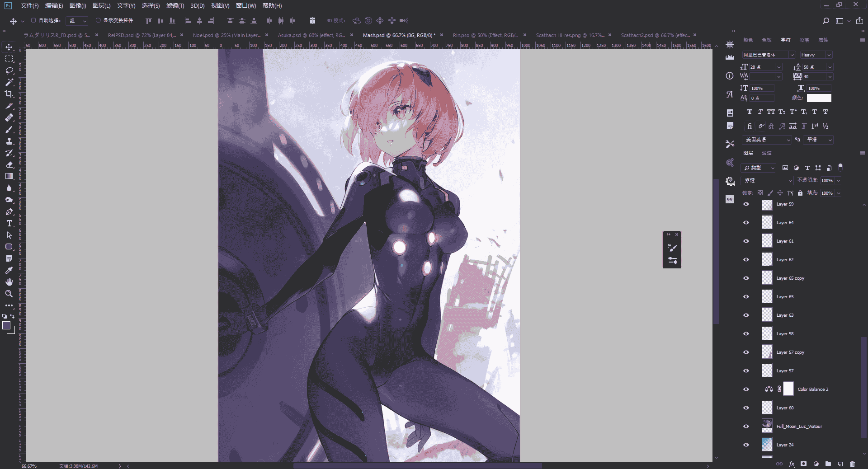The width and height of the screenshot is (868, 469).
Task: Switch to the 通道 channels panel tab
Action: coord(767,153)
